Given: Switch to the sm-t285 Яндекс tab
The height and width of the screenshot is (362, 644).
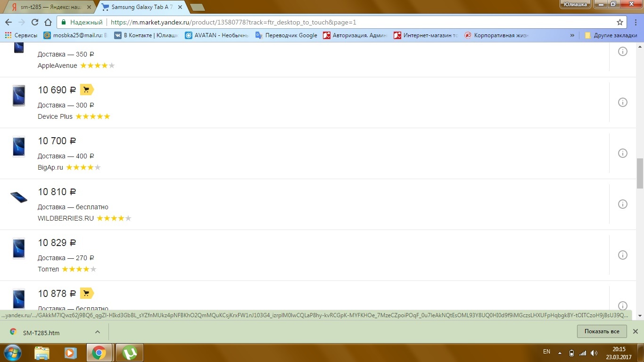Looking at the screenshot, I should pos(51,8).
